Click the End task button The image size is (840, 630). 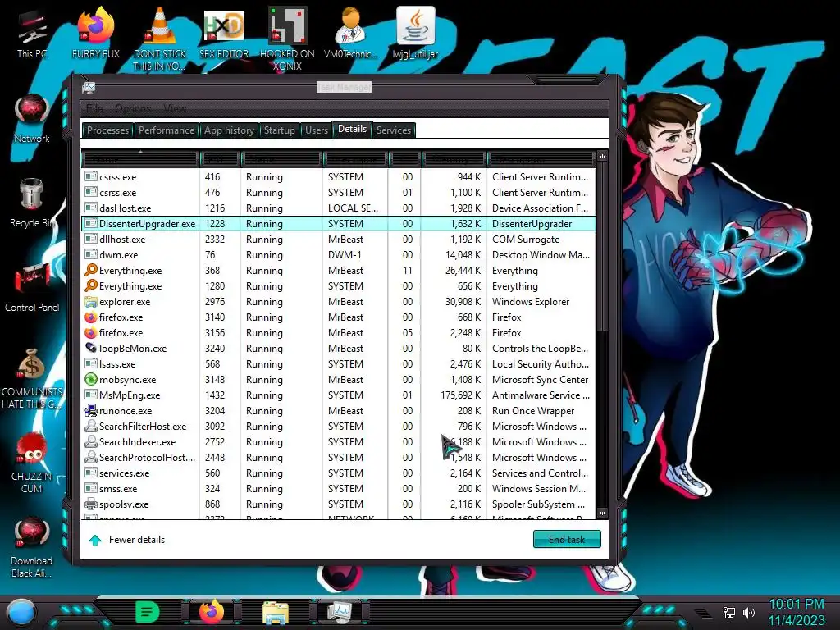click(567, 540)
